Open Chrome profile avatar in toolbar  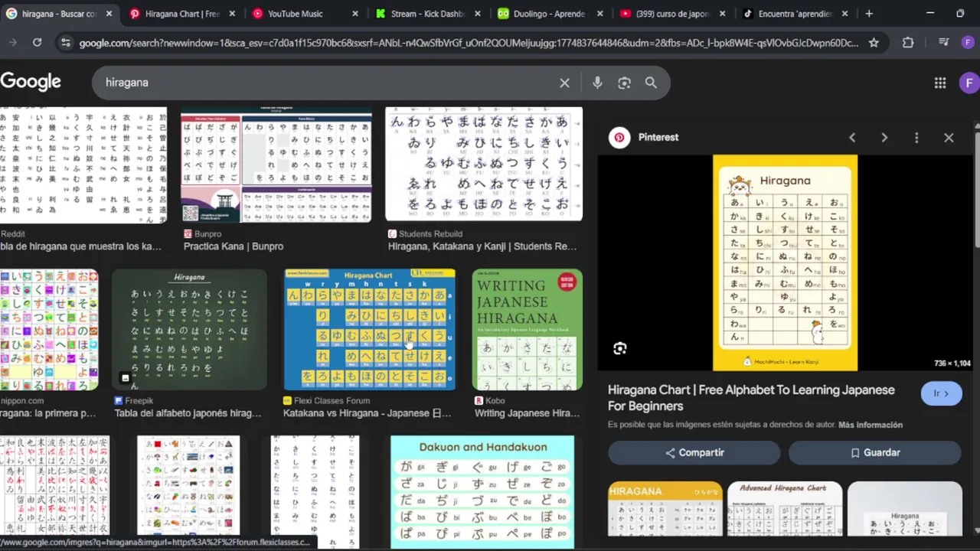(968, 43)
